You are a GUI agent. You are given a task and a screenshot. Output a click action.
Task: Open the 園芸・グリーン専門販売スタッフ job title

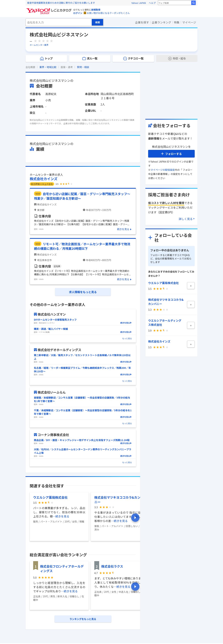pos(82,196)
